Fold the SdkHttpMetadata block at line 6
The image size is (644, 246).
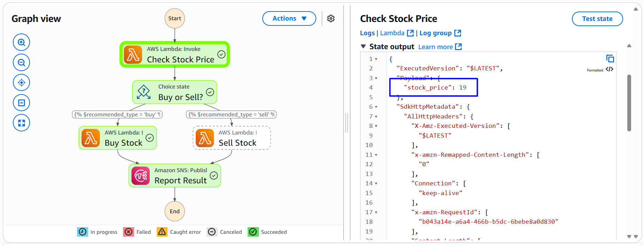[x=376, y=107]
